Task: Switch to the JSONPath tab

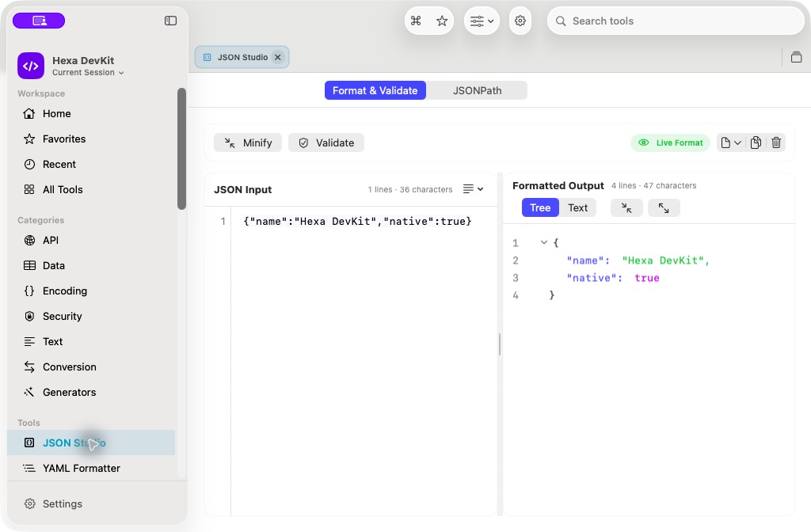Action: click(x=477, y=90)
